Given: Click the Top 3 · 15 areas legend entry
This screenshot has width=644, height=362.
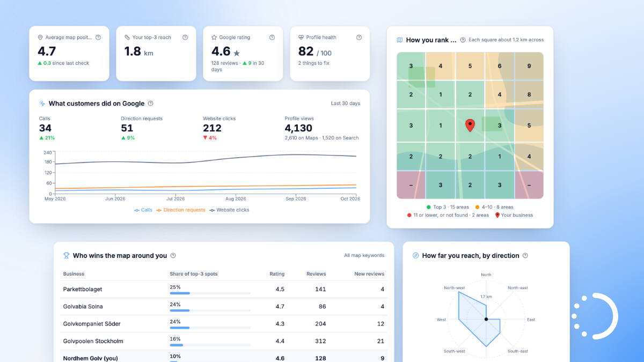Looking at the screenshot, I should (448, 207).
